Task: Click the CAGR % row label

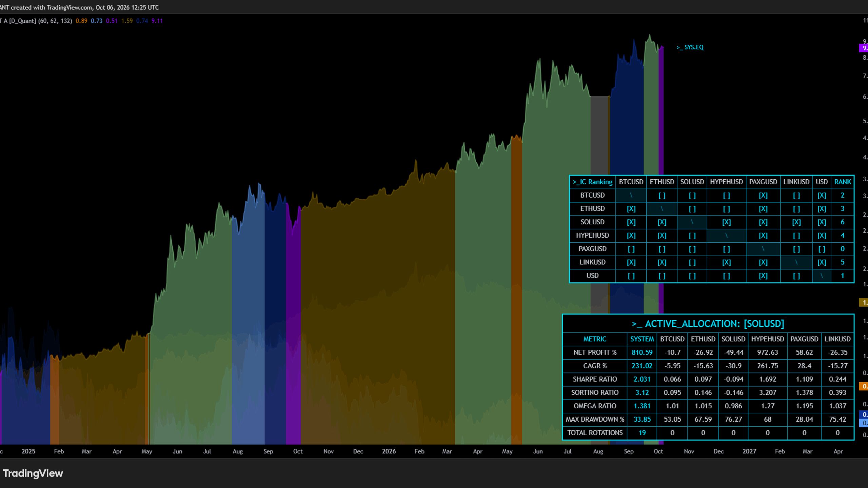Action: 595,366
